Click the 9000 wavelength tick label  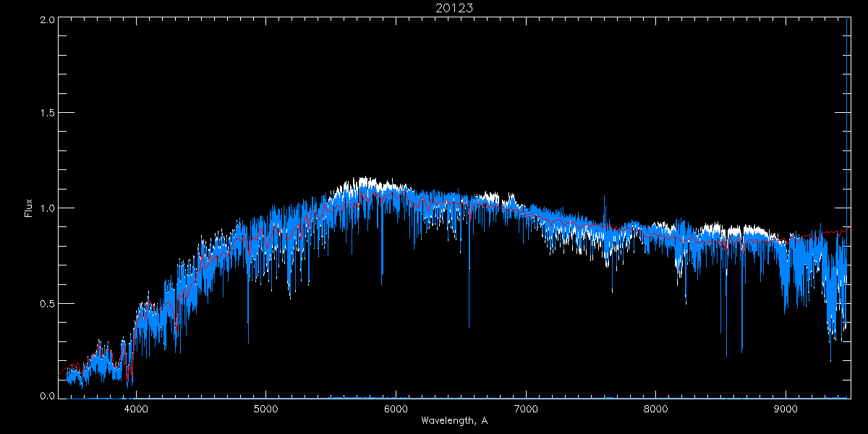click(x=786, y=409)
